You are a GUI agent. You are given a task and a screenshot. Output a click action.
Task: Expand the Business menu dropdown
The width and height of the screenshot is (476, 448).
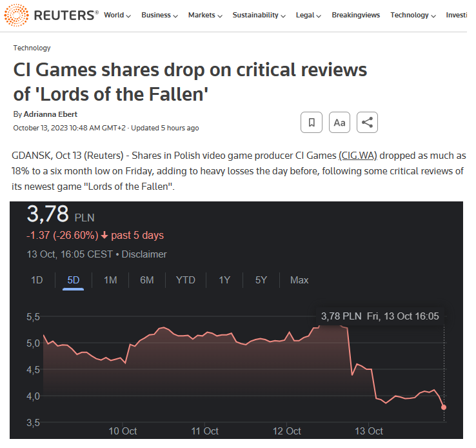click(159, 15)
